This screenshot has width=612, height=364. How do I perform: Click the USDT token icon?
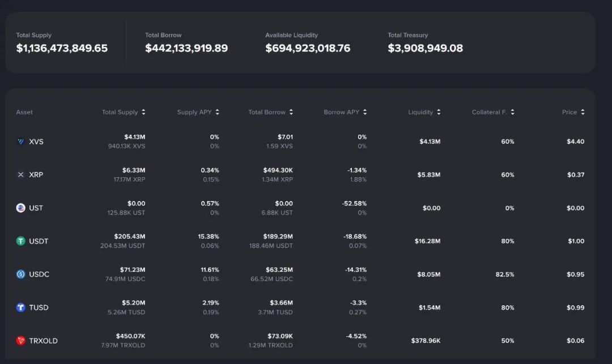coord(21,241)
